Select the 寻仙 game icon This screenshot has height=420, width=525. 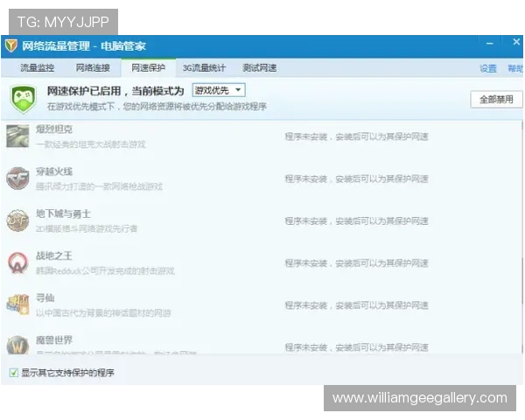[x=17, y=304]
